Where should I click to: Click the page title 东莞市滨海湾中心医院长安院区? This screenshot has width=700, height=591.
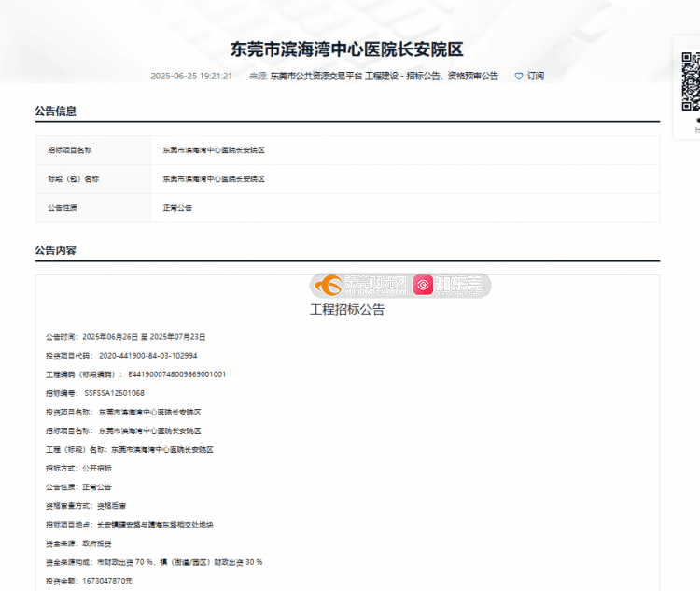click(x=347, y=49)
